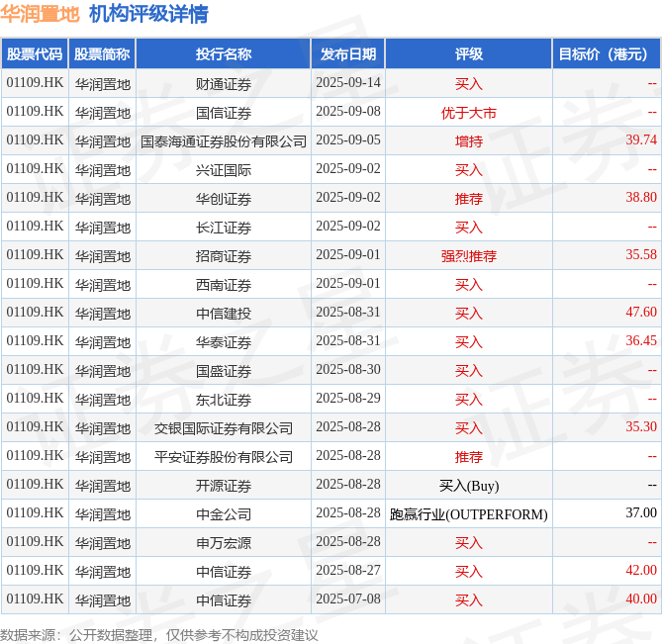The image size is (662, 644).
Task: Click 买入 rating in 申万宏源 row
Action: tap(469, 543)
